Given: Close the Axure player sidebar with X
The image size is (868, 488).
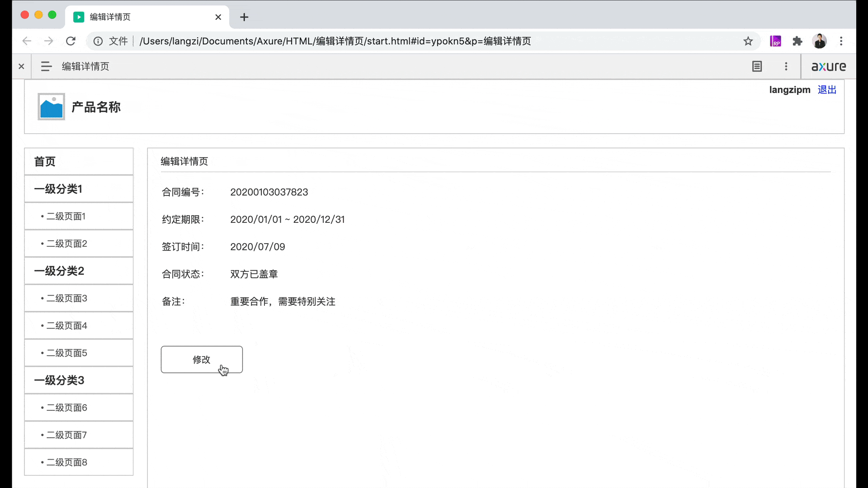Looking at the screenshot, I should click(21, 66).
